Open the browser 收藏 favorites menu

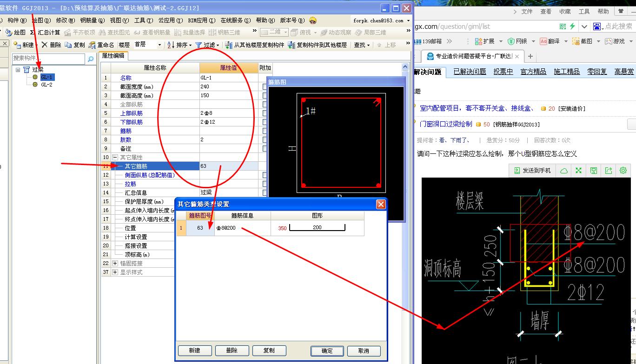click(565, 11)
